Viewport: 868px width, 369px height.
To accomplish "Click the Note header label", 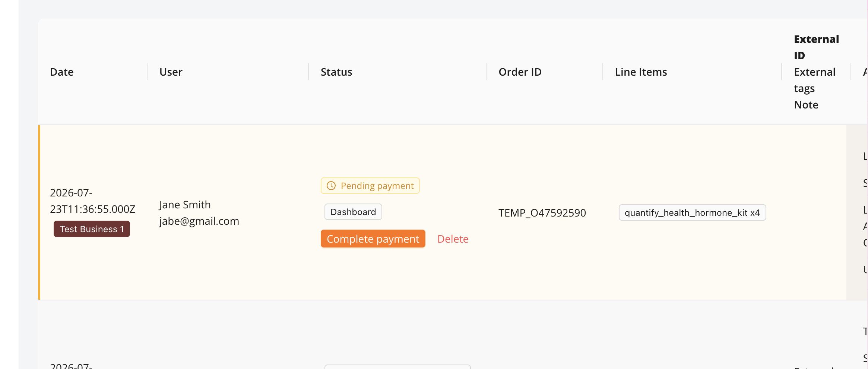I will [x=806, y=105].
